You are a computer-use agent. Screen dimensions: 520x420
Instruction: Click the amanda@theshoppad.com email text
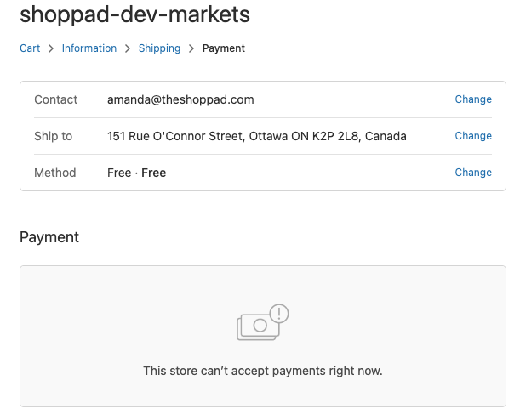coord(180,99)
